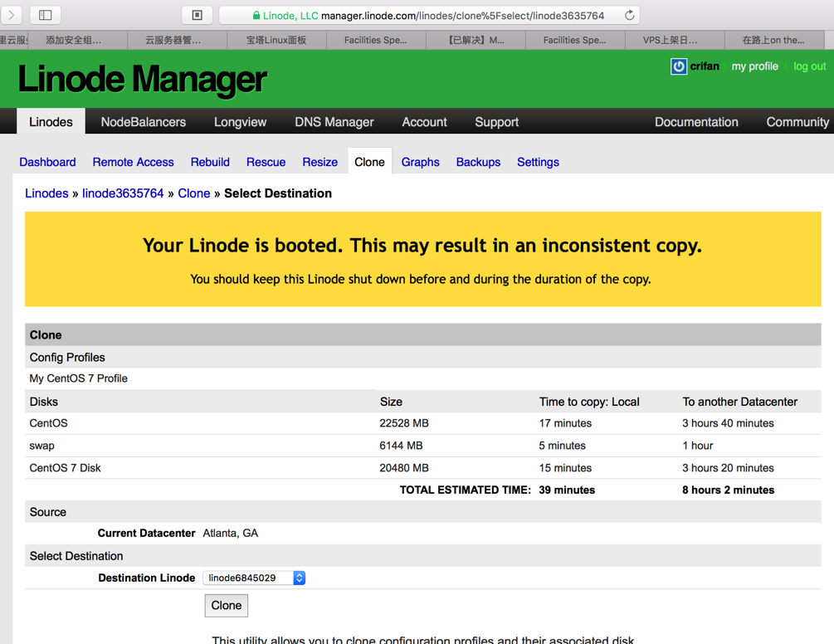Click the crifan username link

[705, 66]
